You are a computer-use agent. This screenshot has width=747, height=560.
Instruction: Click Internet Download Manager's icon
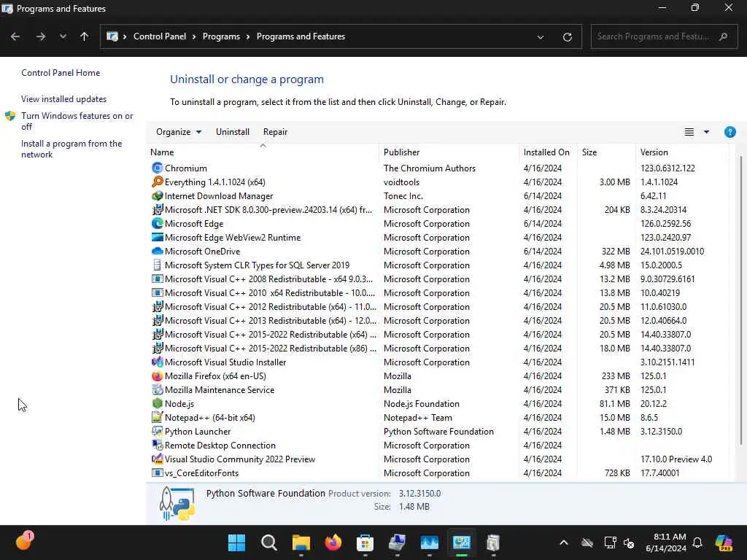[x=158, y=195]
